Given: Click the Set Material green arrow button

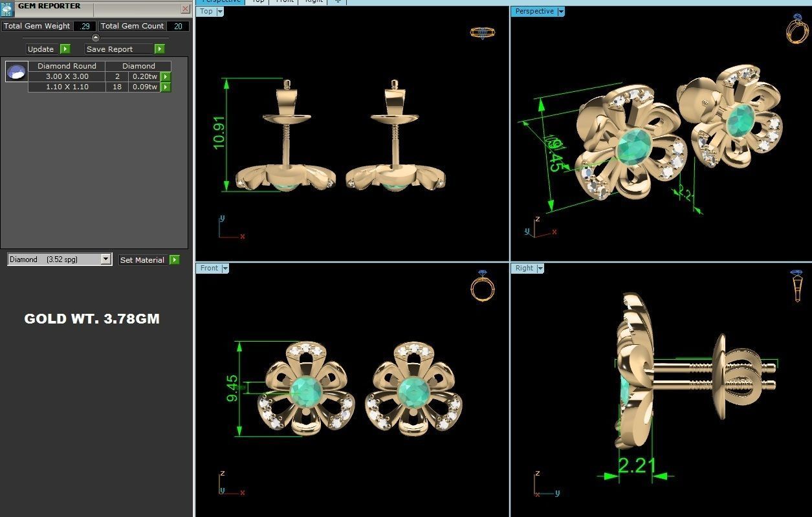Looking at the screenshot, I should [175, 259].
